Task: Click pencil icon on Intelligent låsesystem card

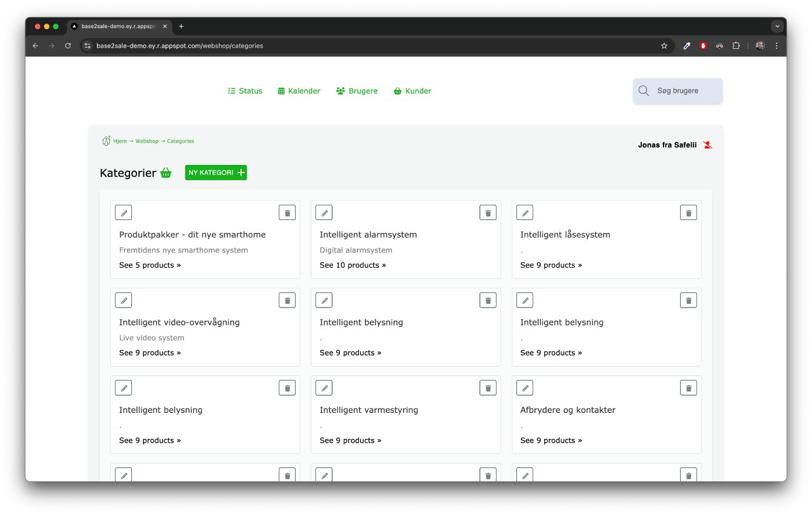Action: tap(525, 213)
